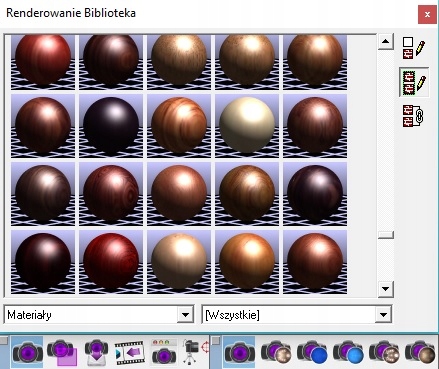Open the animation filmstrip render icon
The height and width of the screenshot is (369, 439).
(x=129, y=353)
